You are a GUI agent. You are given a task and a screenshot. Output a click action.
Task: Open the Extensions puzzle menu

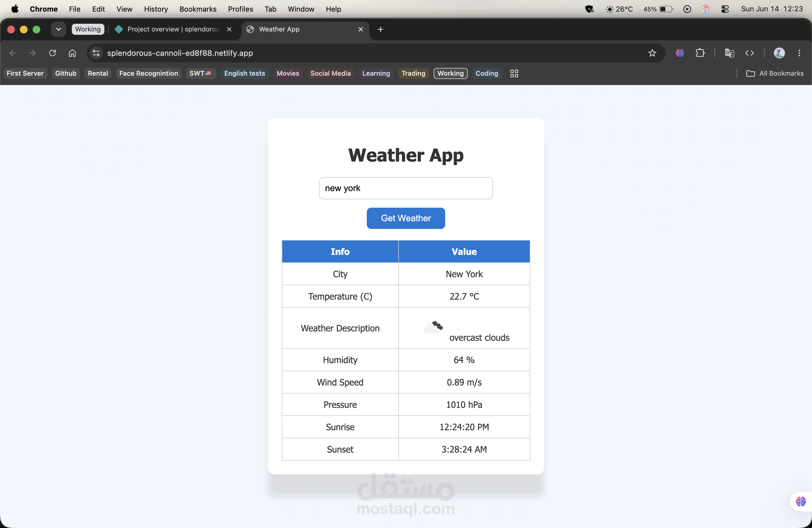(x=700, y=53)
